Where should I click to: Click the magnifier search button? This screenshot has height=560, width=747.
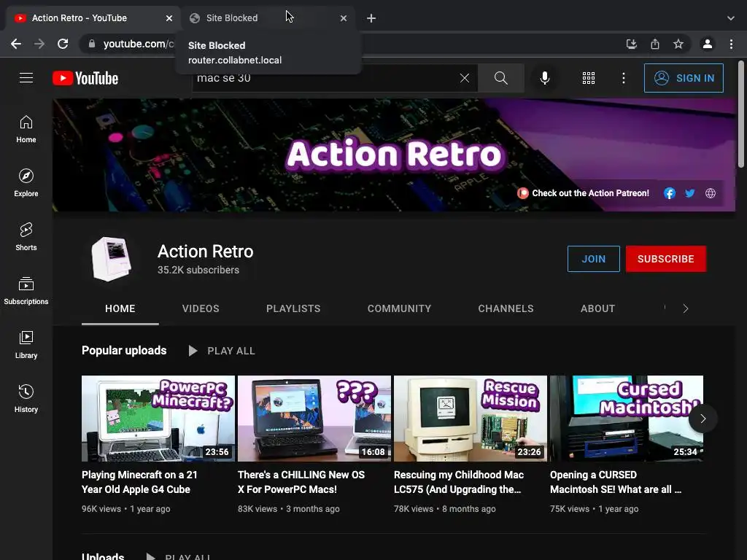click(500, 78)
